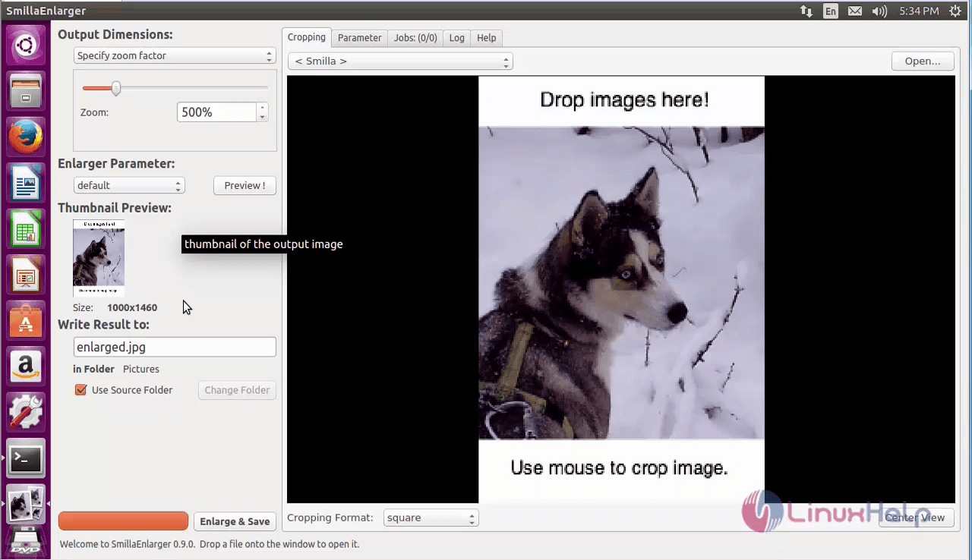Open Cropping Format square dropdown
Viewport: 972px width, 560px height.
tap(431, 518)
